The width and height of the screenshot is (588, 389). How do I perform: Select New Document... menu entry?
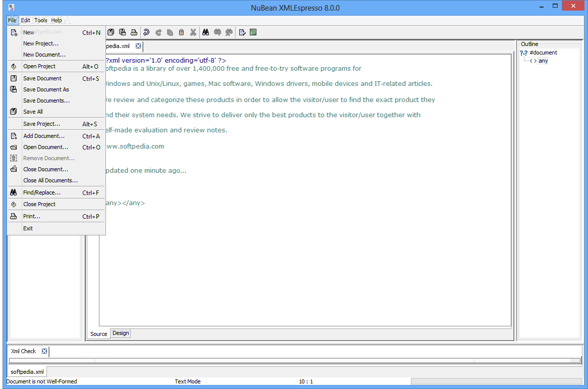tap(56, 55)
